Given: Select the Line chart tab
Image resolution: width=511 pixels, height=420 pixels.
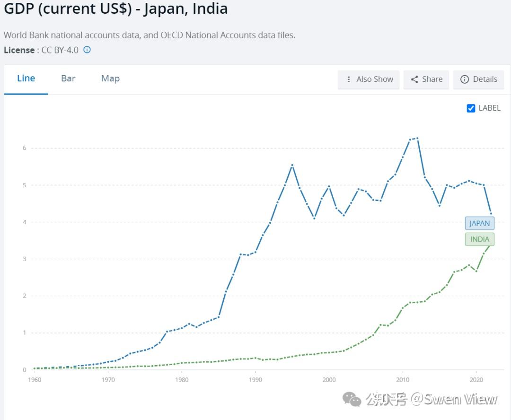Looking at the screenshot, I should (26, 79).
